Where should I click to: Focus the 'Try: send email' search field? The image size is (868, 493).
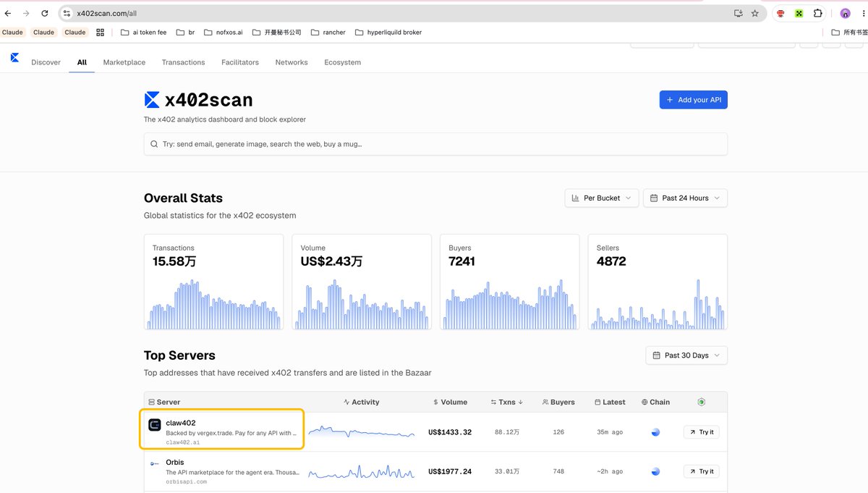click(435, 144)
